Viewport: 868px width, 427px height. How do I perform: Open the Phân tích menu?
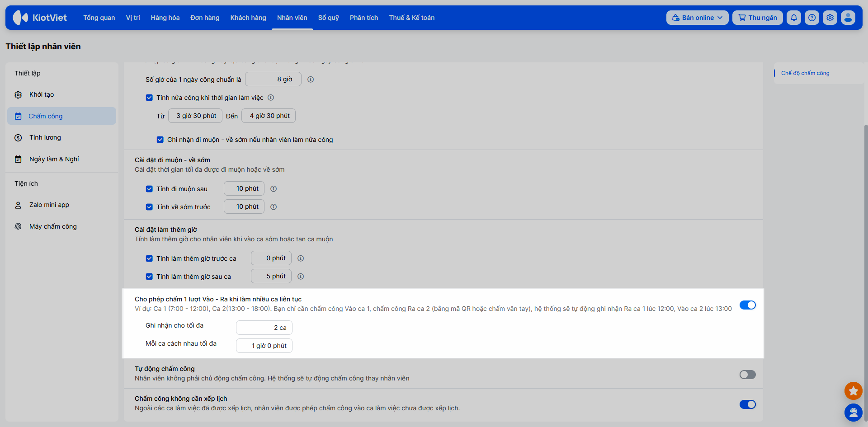coord(364,18)
